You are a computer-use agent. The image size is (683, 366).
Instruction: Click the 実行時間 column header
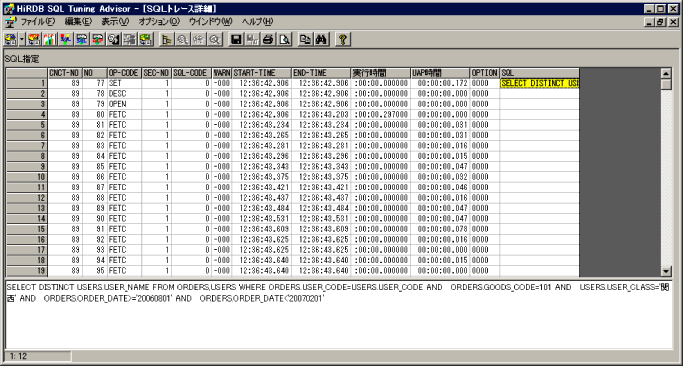(x=380, y=73)
